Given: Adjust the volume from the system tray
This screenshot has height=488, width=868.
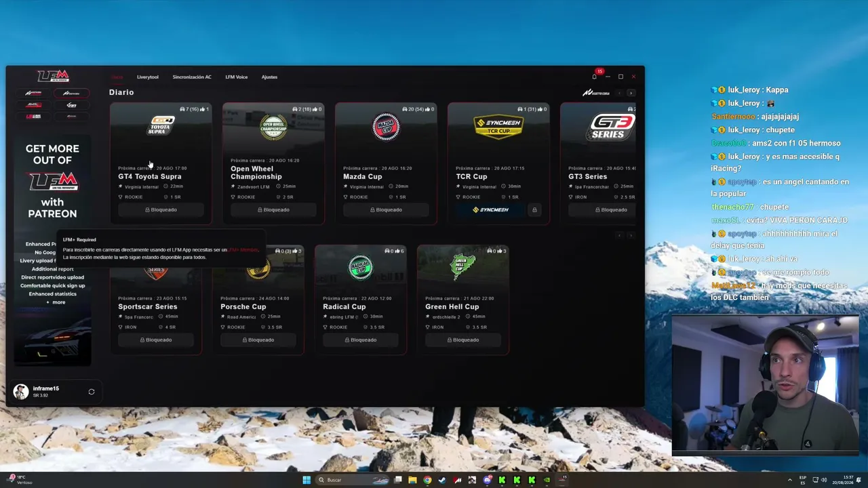Looking at the screenshot, I should click(824, 480).
